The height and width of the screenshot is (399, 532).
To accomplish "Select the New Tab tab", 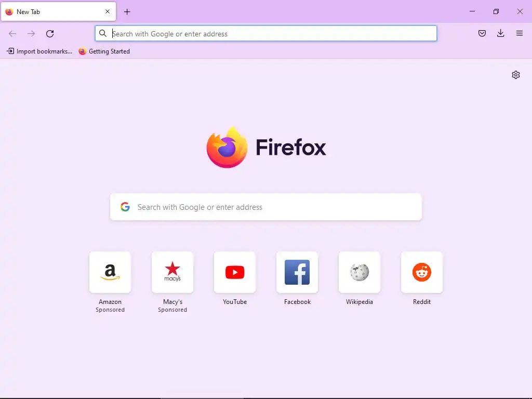I will tap(58, 11).
